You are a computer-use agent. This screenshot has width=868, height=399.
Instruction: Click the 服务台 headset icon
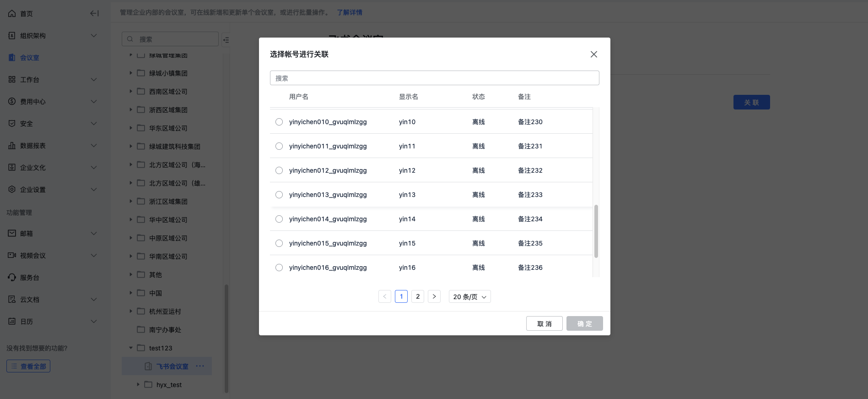tap(12, 278)
